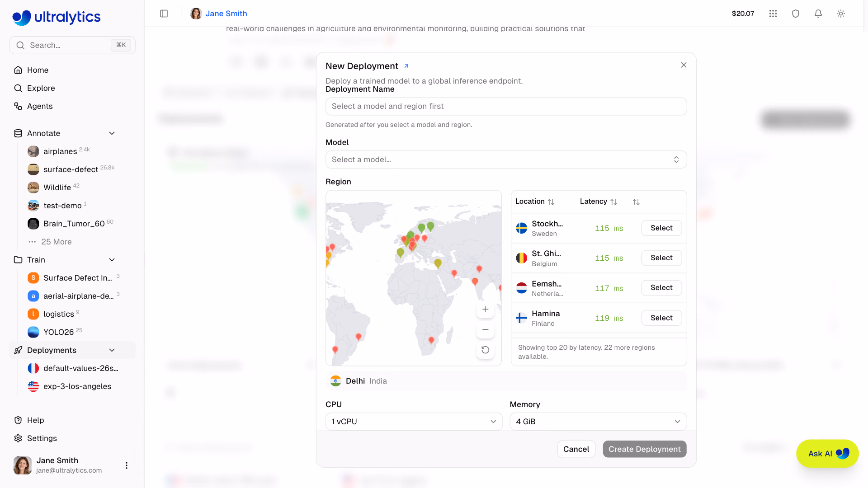868x488 pixels.
Task: Open Jane Smith profile in sidebar
Action: pos(59,465)
